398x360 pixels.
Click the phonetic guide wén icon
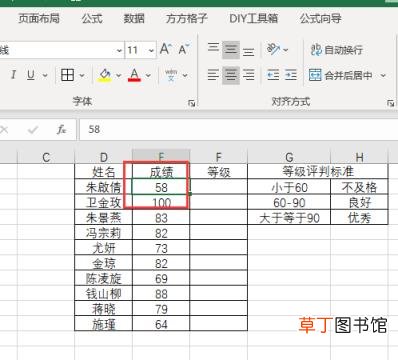[171, 75]
